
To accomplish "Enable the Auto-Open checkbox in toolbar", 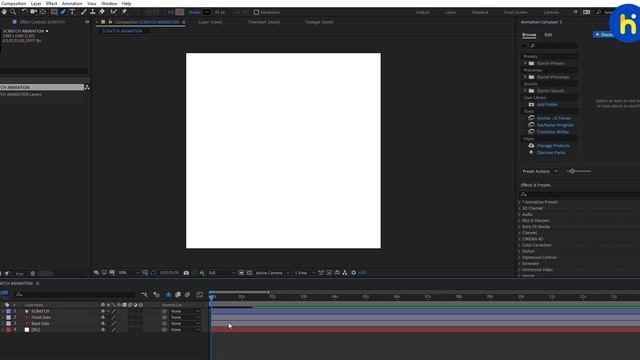I will pyautogui.click(x=256, y=12).
